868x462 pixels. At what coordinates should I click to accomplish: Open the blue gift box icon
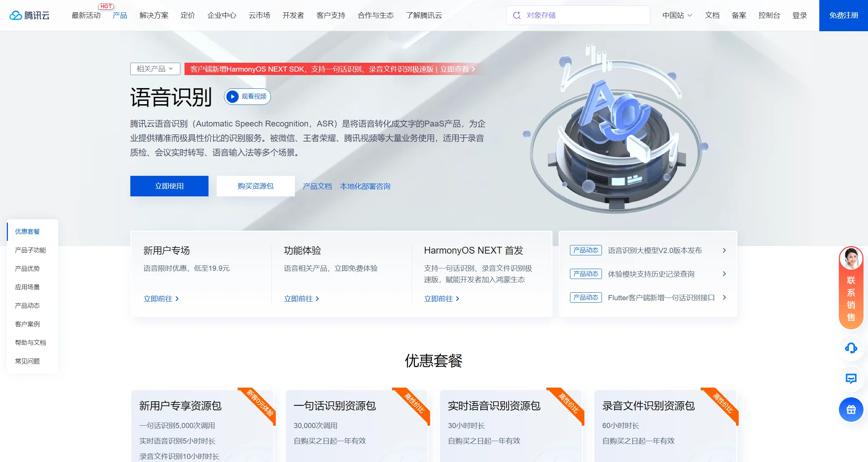click(x=851, y=410)
